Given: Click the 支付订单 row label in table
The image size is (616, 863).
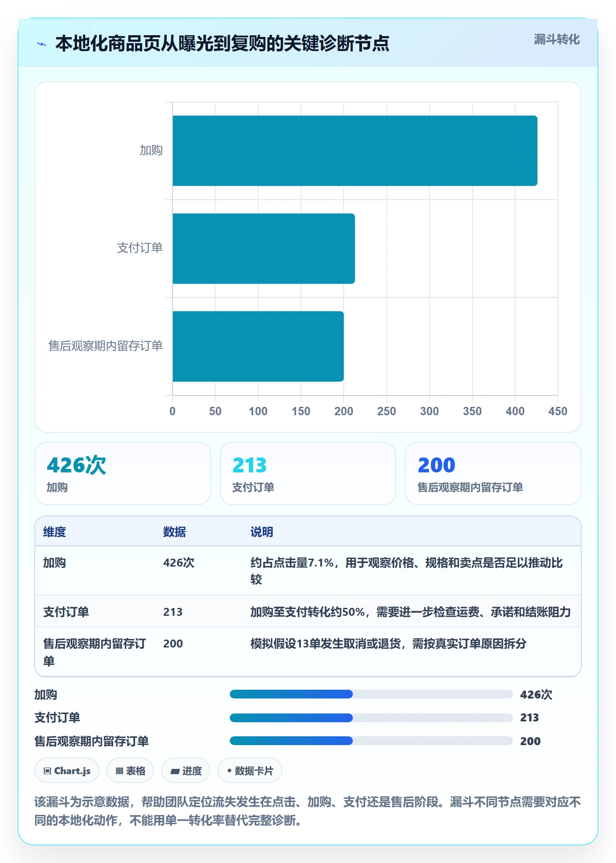Looking at the screenshot, I should 66,612.
